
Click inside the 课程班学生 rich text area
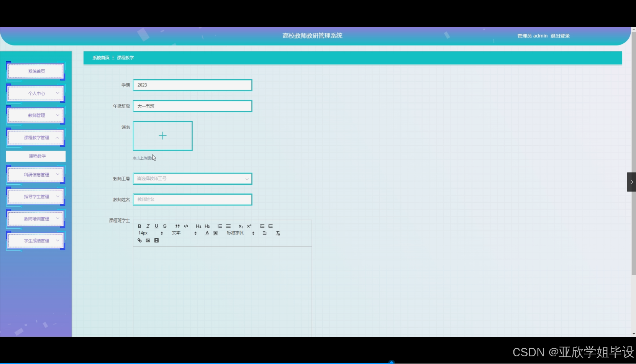pos(222,291)
